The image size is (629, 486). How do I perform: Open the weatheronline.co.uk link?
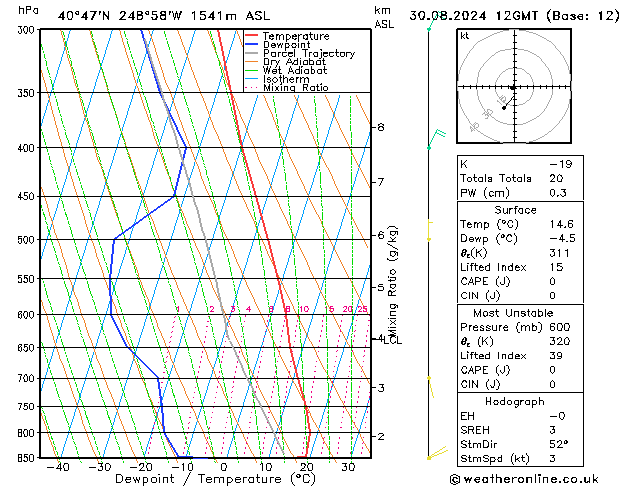coord(538,477)
